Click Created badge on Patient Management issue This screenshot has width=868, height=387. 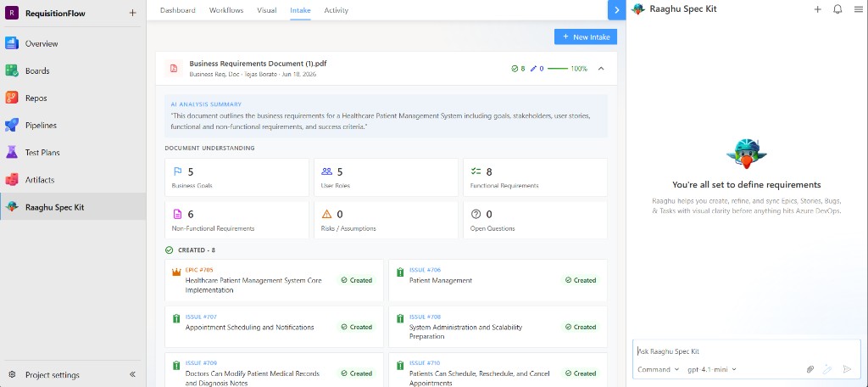pyautogui.click(x=580, y=281)
